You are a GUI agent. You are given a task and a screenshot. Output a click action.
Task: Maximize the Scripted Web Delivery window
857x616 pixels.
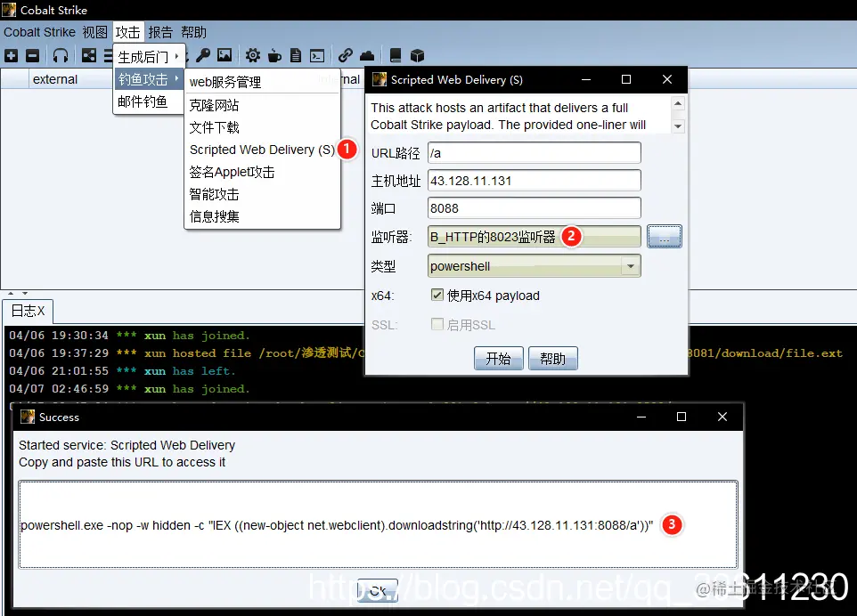coord(626,79)
